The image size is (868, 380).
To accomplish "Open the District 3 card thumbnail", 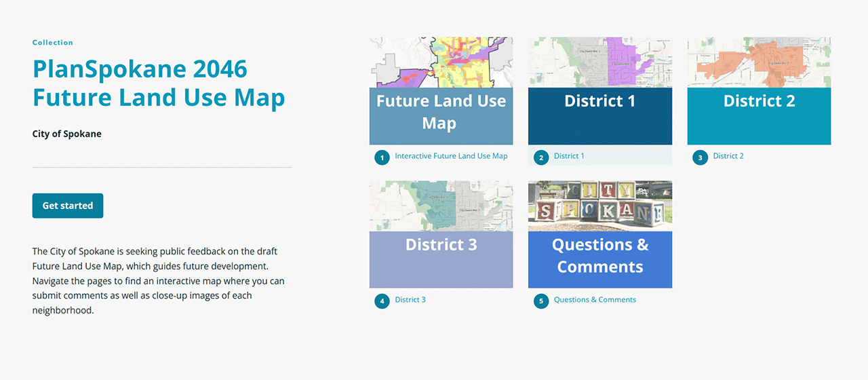I will (x=441, y=234).
